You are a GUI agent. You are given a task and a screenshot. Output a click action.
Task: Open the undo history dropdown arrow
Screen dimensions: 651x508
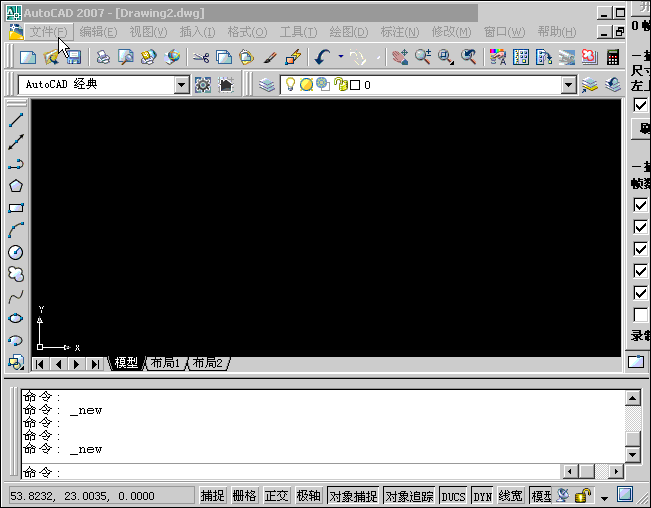[x=341, y=58]
